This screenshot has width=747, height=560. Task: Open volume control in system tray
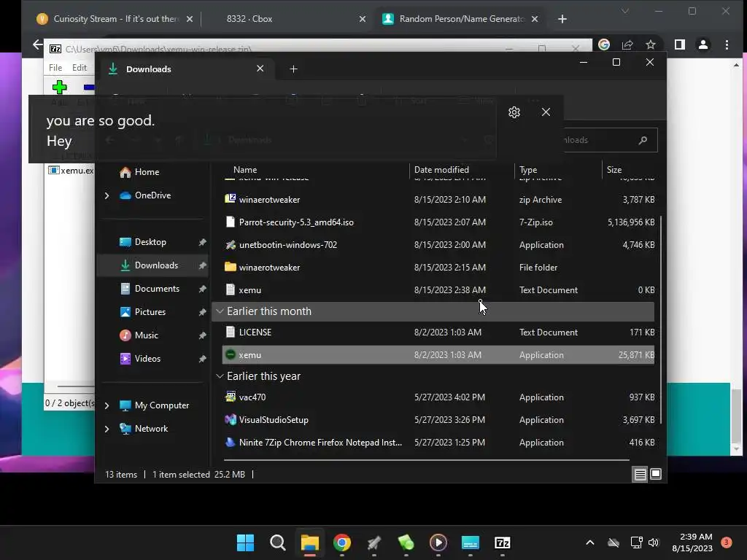[x=653, y=542]
